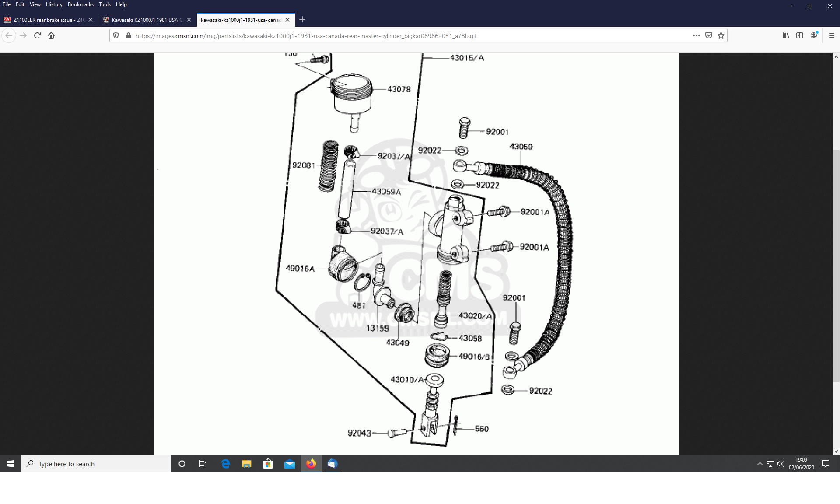This screenshot has width=840, height=504.
Task: Open the page actions three-dot menu
Action: pos(696,35)
